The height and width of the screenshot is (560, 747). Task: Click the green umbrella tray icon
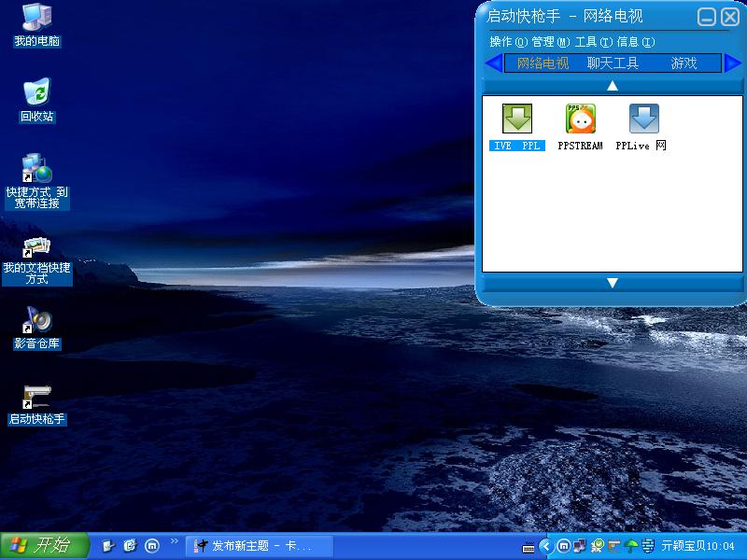(x=631, y=546)
